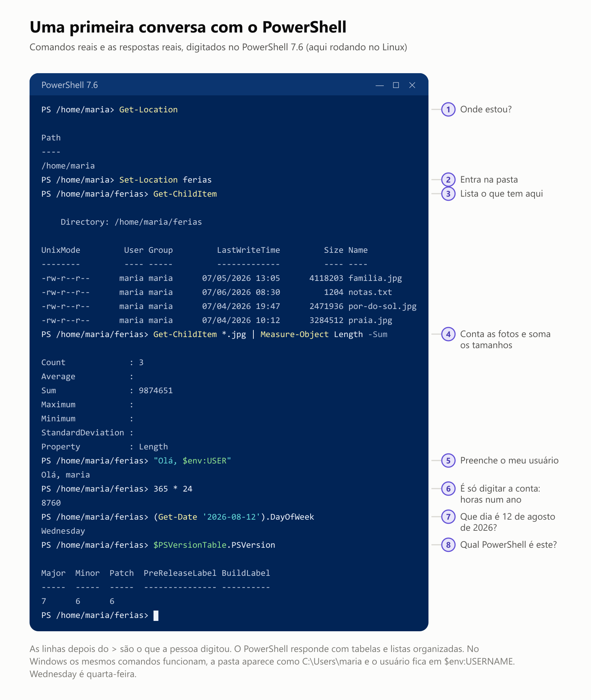Click the 'Count : 3' line
591x700 pixels.
coord(92,363)
